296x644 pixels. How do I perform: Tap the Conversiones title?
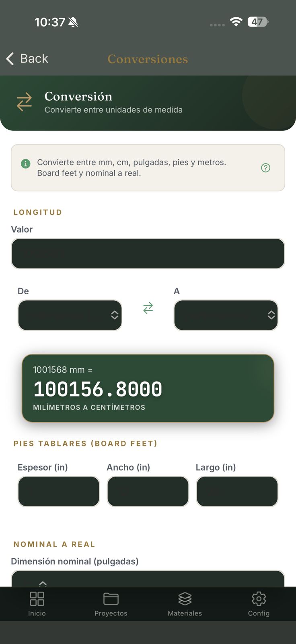[x=148, y=59]
